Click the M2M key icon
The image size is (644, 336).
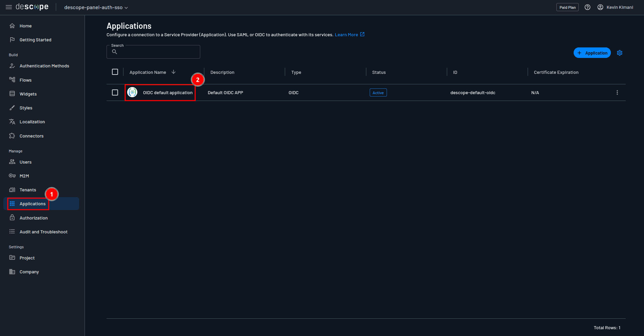[12, 176]
